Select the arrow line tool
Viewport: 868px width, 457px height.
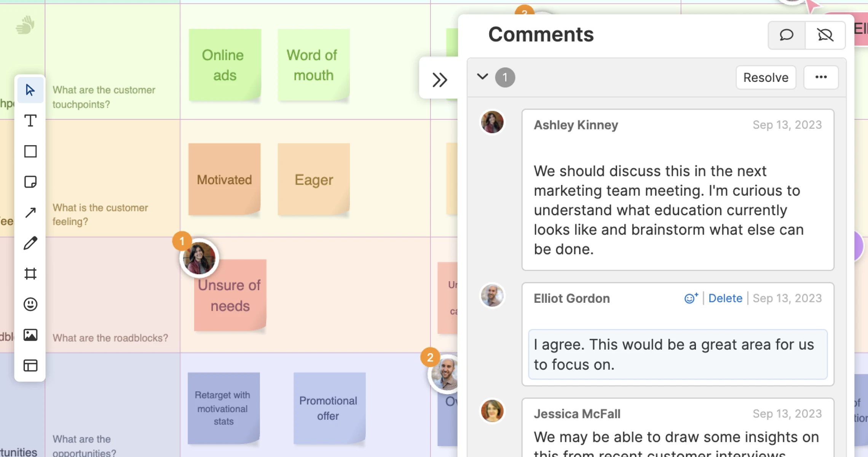30,213
